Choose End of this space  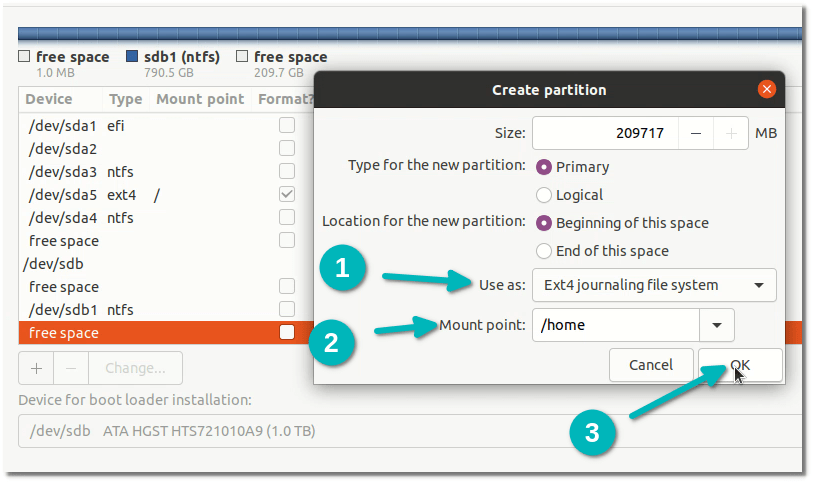[x=544, y=251]
